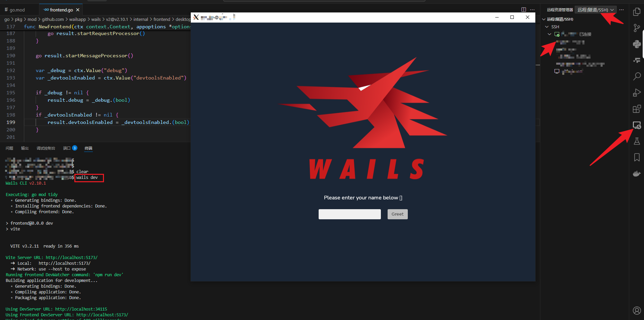Open the 端口 panel tab
This screenshot has height=320, width=644.
(x=67, y=148)
